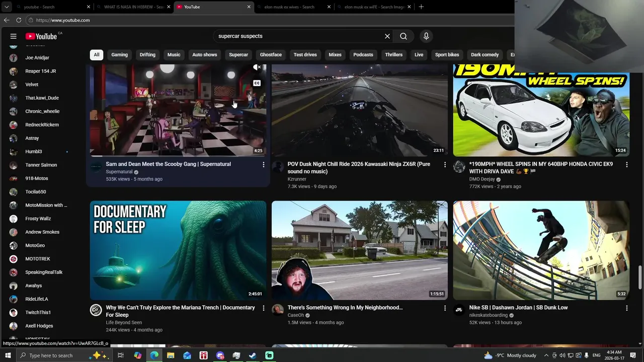Open Windows Start menu

8,355
